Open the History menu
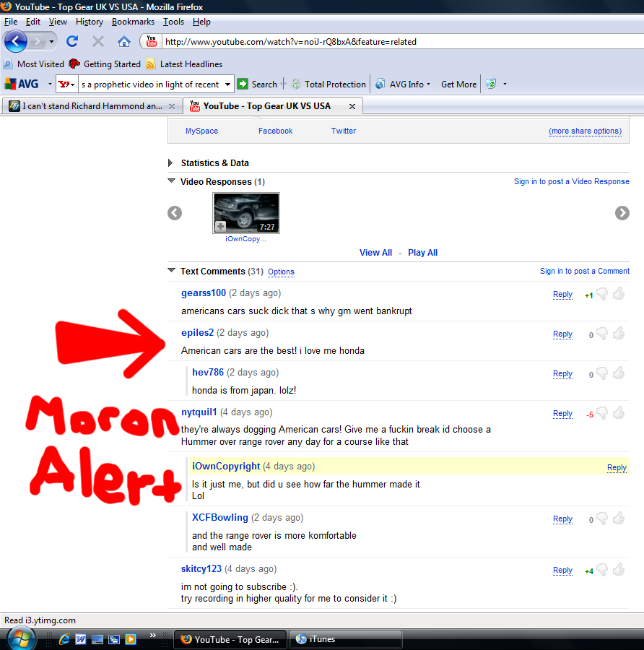Image resolution: width=644 pixels, height=650 pixels. (89, 22)
